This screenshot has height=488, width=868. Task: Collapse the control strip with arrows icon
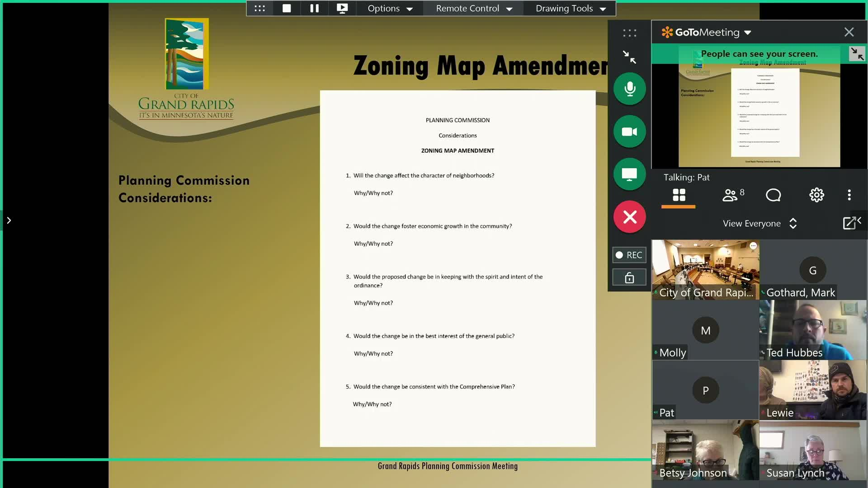[x=629, y=57]
